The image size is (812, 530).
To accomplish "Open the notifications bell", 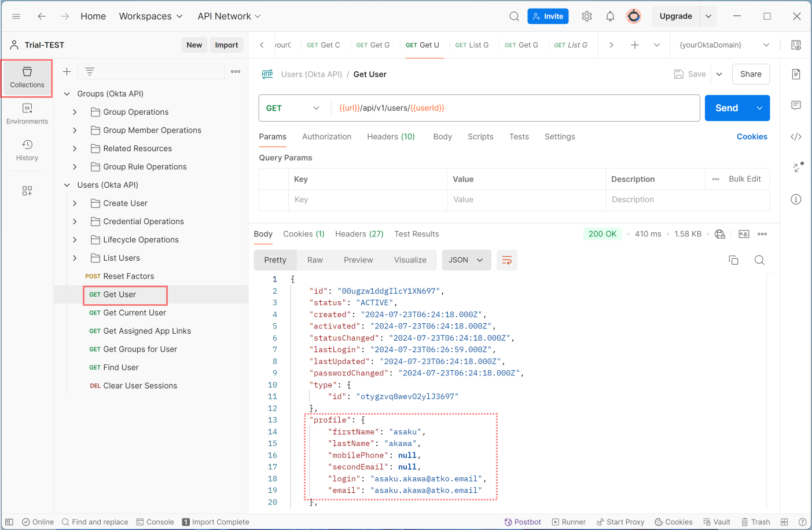I will click(x=610, y=16).
